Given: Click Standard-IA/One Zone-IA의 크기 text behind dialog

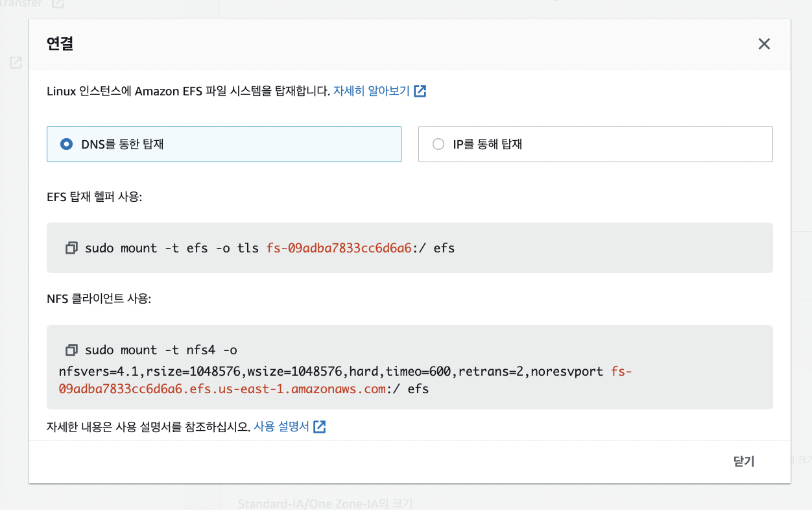Looking at the screenshot, I should pos(325,504).
